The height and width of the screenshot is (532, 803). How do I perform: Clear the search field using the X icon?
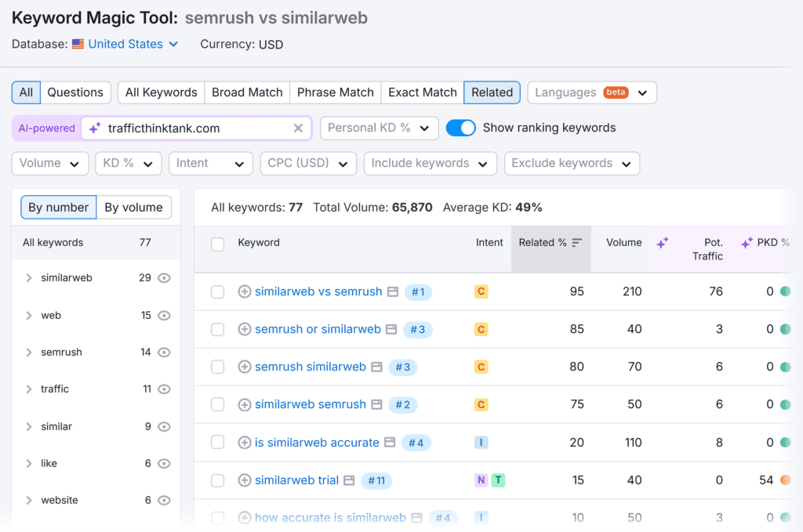298,128
